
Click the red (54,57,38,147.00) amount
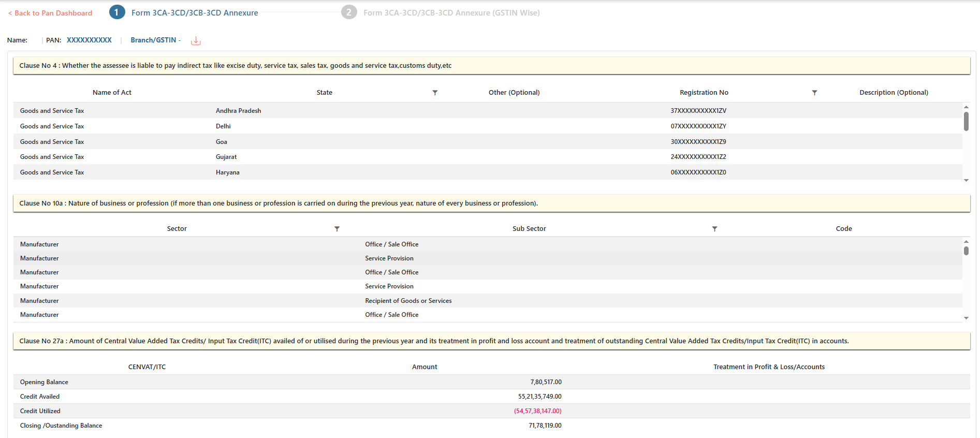[537, 411]
